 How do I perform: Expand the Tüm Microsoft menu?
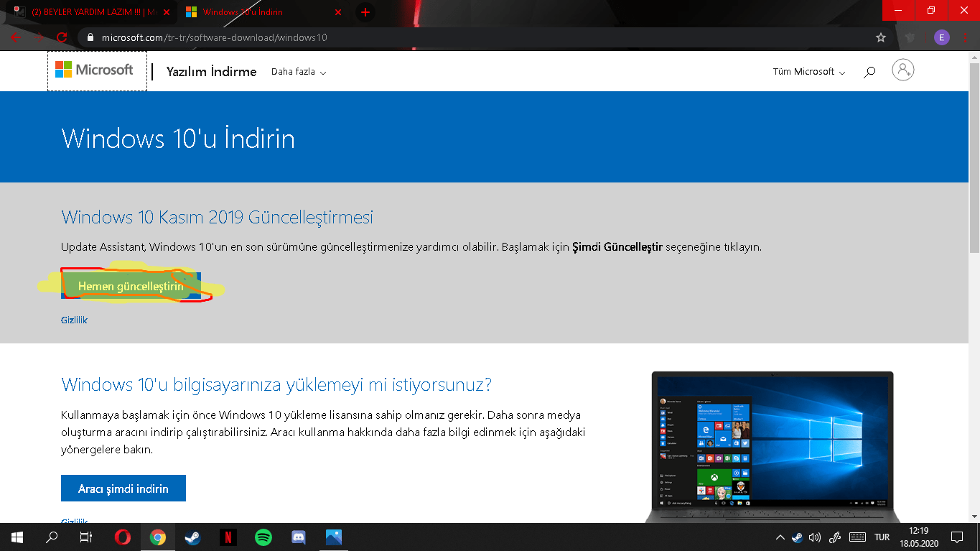click(809, 72)
